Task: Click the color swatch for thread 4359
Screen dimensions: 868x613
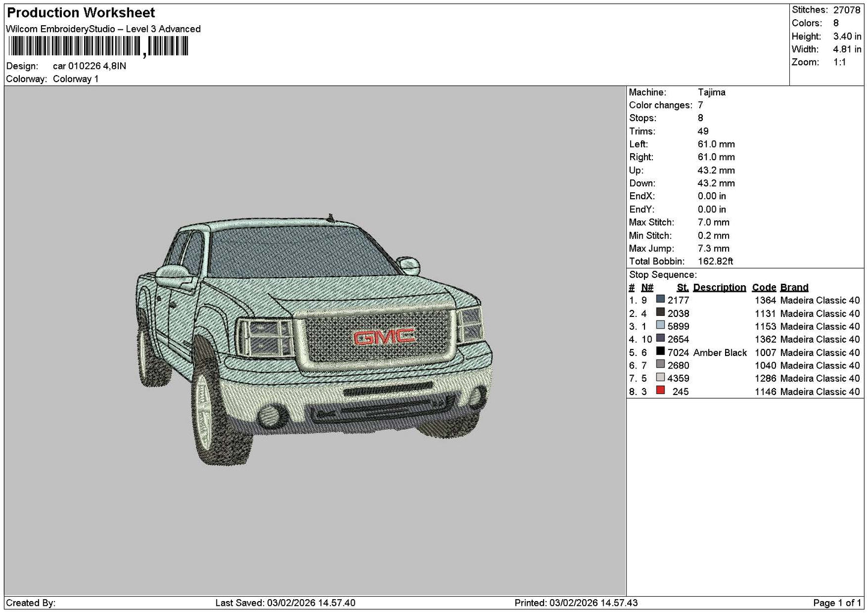Action: [660, 377]
